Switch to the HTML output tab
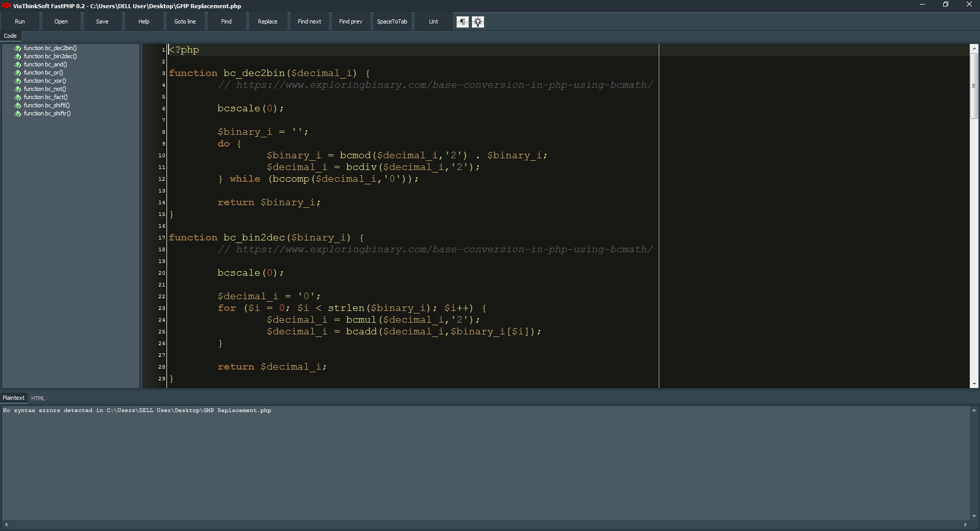The height and width of the screenshot is (531, 980). tap(38, 398)
